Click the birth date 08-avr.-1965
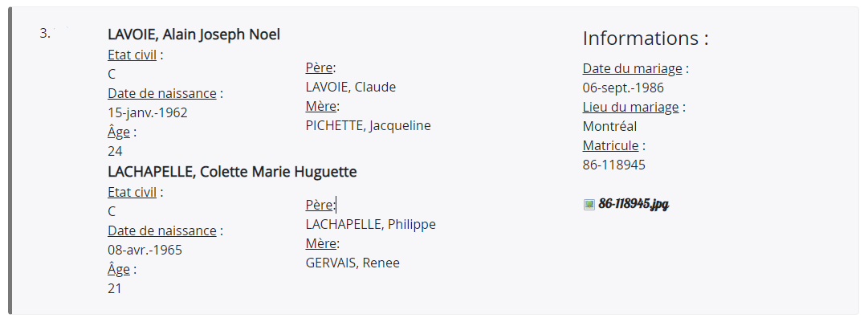This screenshot has height=322, width=868. [x=145, y=250]
